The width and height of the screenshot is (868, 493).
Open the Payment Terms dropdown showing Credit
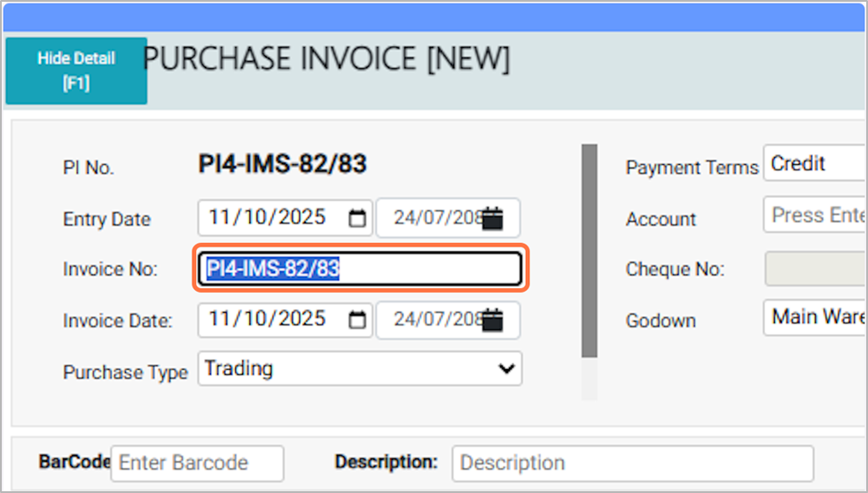coord(814,164)
